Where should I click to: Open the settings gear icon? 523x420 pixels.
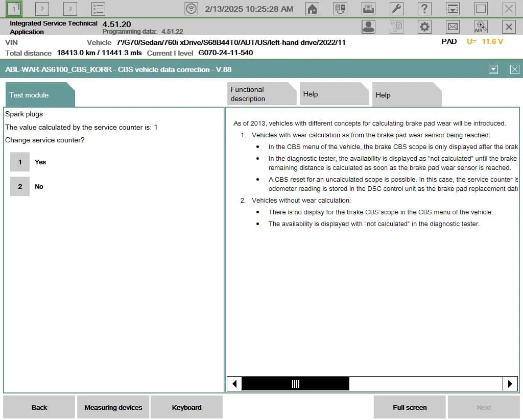[424, 27]
